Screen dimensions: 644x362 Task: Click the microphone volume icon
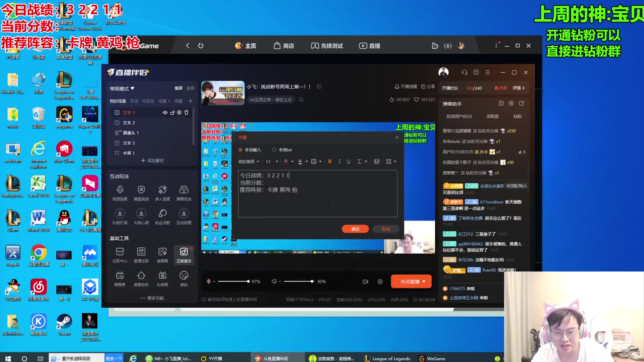click(209, 282)
